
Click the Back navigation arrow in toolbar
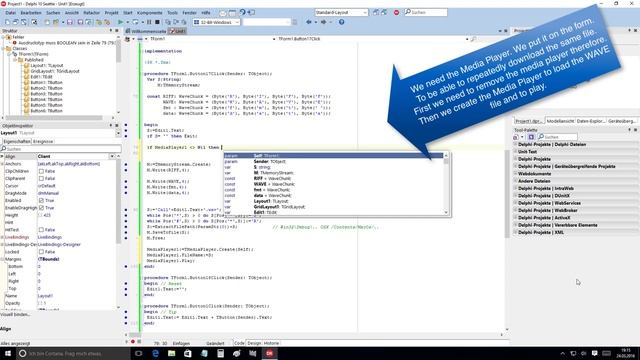coord(309,22)
